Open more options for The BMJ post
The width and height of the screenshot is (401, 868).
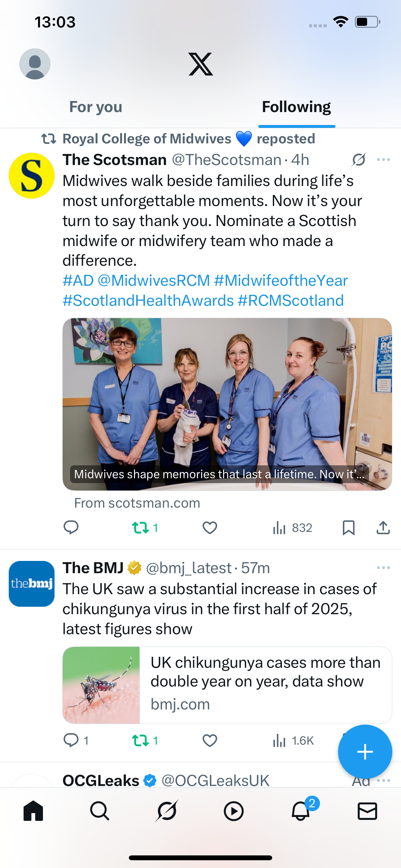[384, 568]
